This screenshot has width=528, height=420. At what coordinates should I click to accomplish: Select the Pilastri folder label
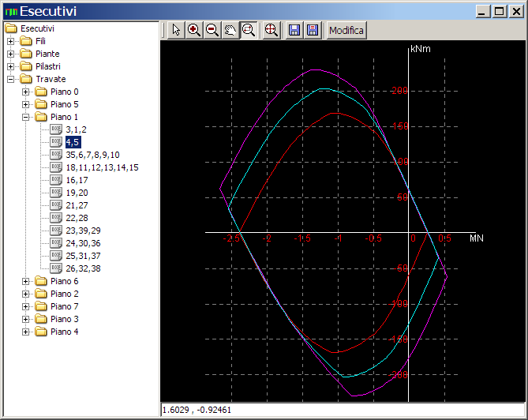pyautogui.click(x=48, y=66)
